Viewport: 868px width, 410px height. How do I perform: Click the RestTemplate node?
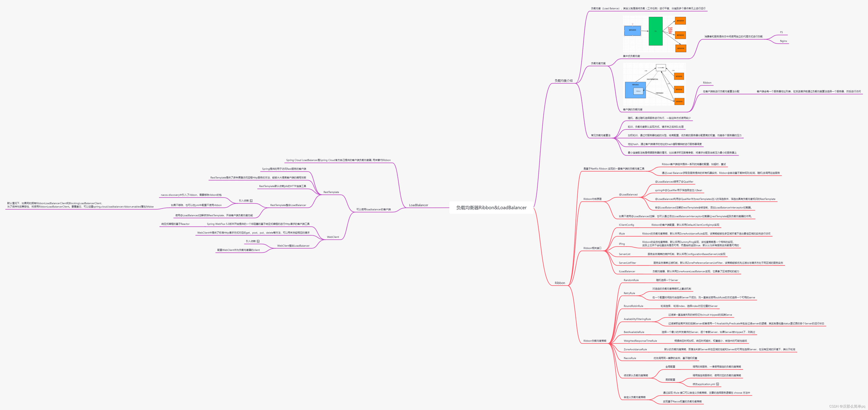point(331,192)
